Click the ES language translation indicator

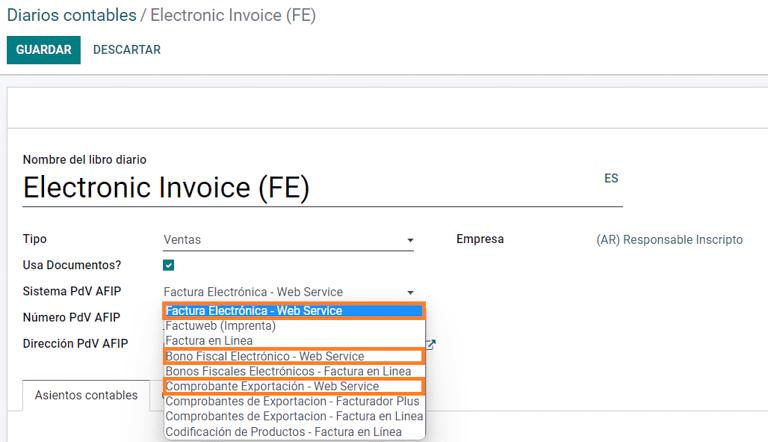tap(611, 178)
